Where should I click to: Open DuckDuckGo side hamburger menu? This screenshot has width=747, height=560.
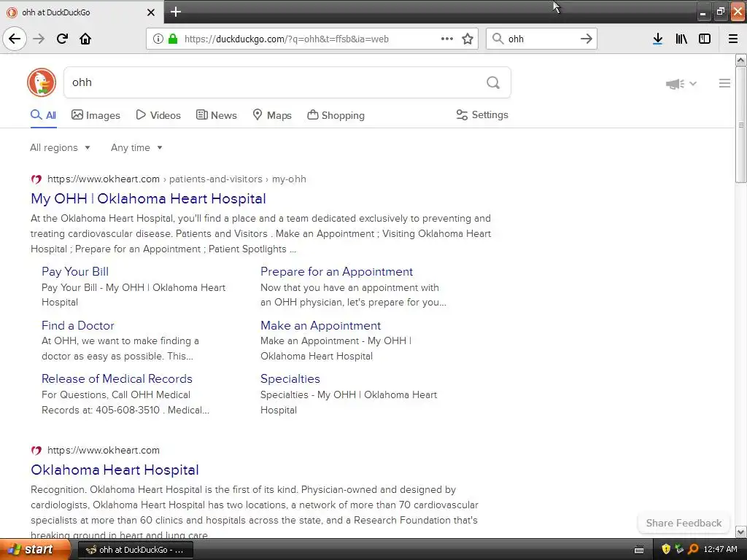point(724,83)
